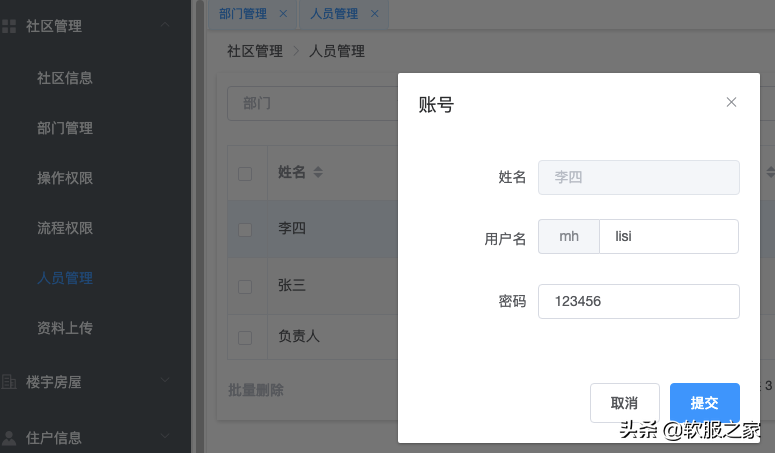Click the 批量删除 button
This screenshot has height=453, width=775.
point(256,390)
